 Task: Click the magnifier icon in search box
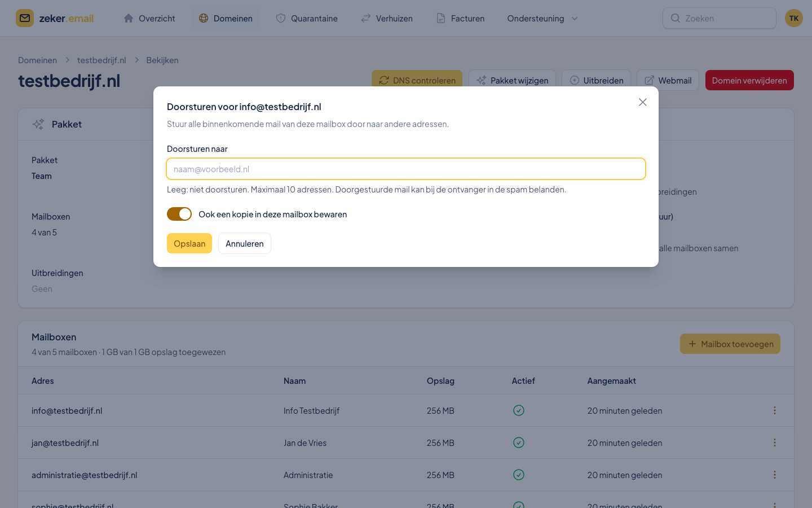point(675,18)
